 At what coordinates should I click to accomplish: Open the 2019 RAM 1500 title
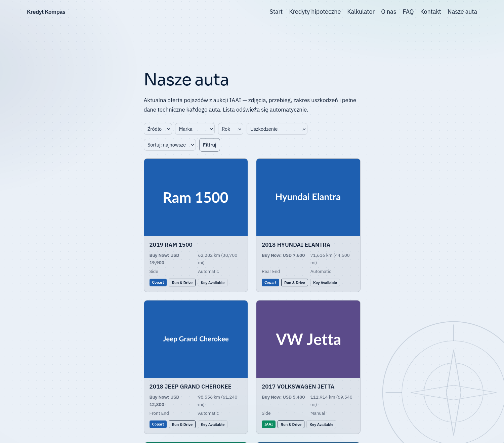(171, 245)
